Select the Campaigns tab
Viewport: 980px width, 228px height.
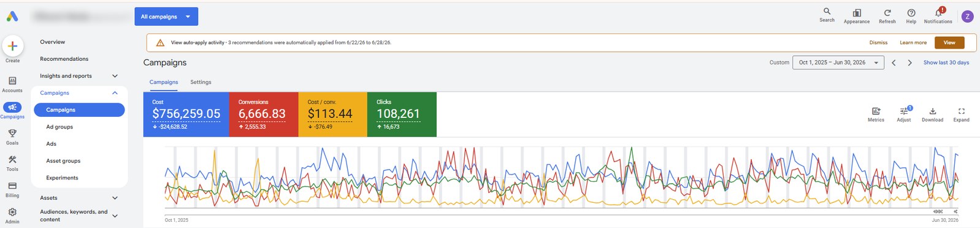164,82
